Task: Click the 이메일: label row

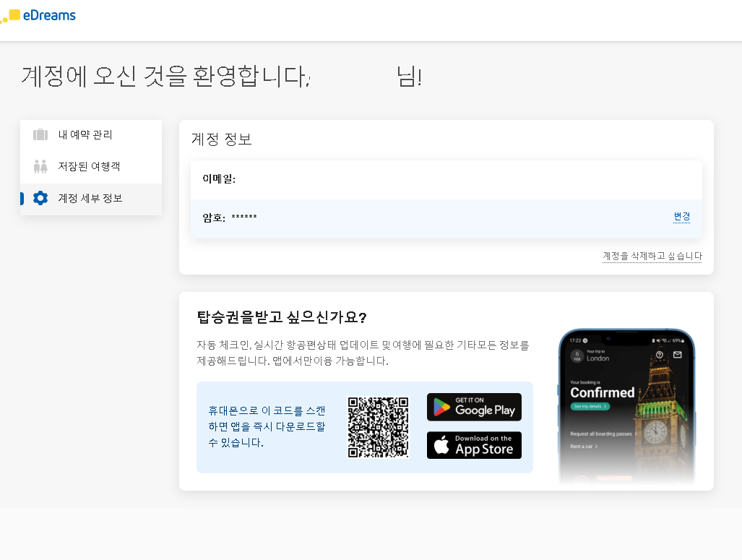Action: coord(447,179)
